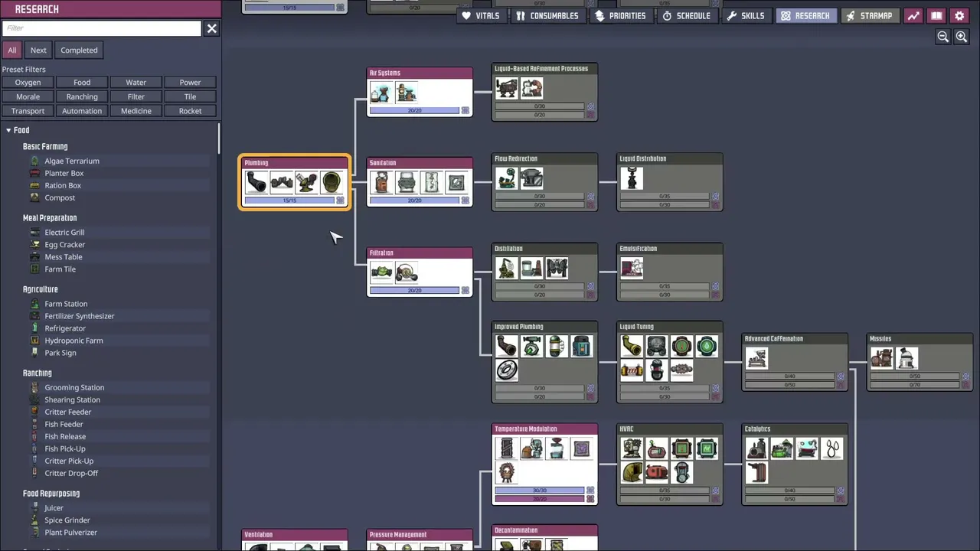Switch filter to Next research
This screenshot has height=551, width=980.
(38, 50)
